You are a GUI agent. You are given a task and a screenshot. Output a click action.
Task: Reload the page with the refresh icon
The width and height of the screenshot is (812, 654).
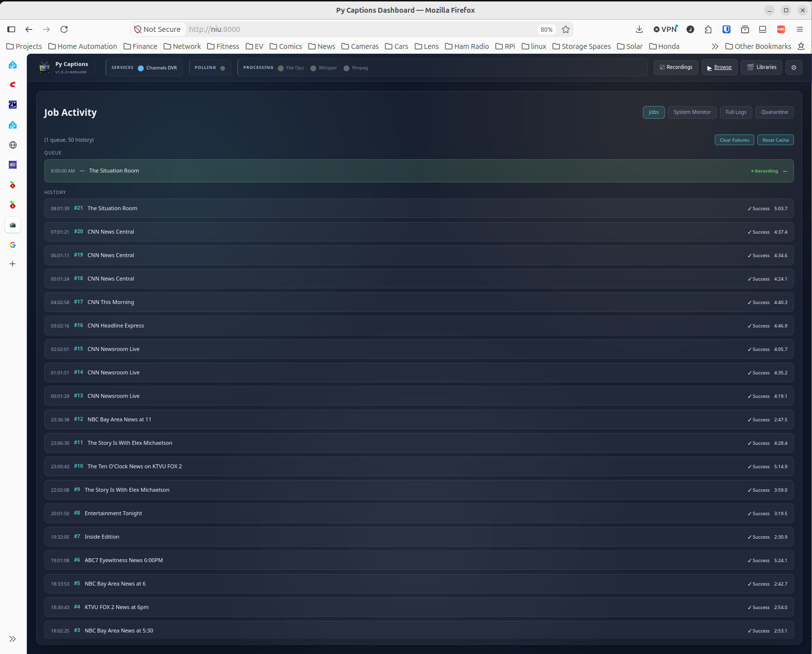(x=64, y=29)
